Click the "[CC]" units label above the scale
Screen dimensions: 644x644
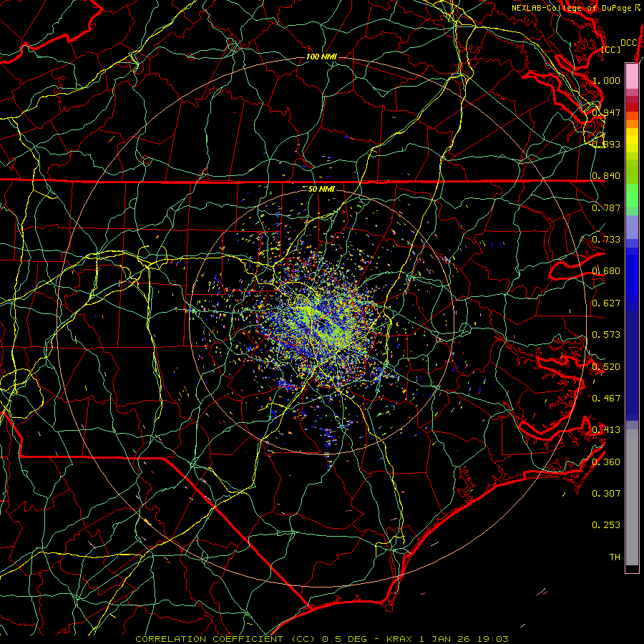pos(611,49)
